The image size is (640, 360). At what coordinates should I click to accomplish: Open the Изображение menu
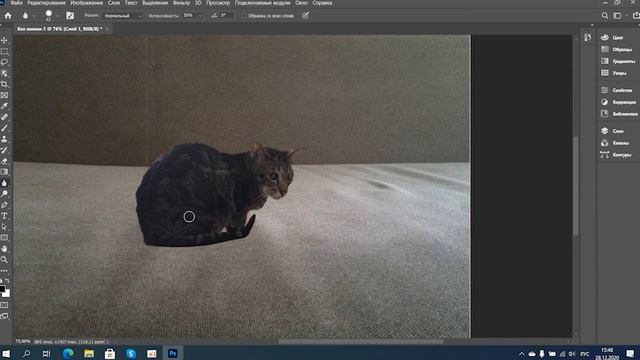(x=87, y=3)
